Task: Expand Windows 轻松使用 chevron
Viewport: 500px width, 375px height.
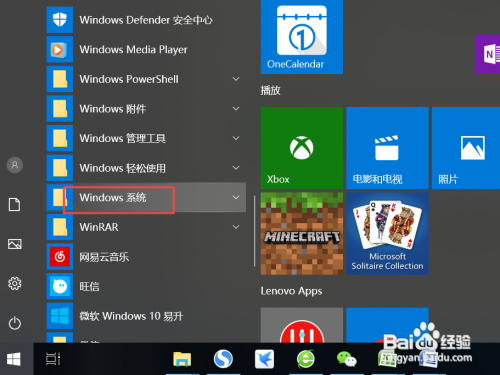Action: [x=236, y=168]
